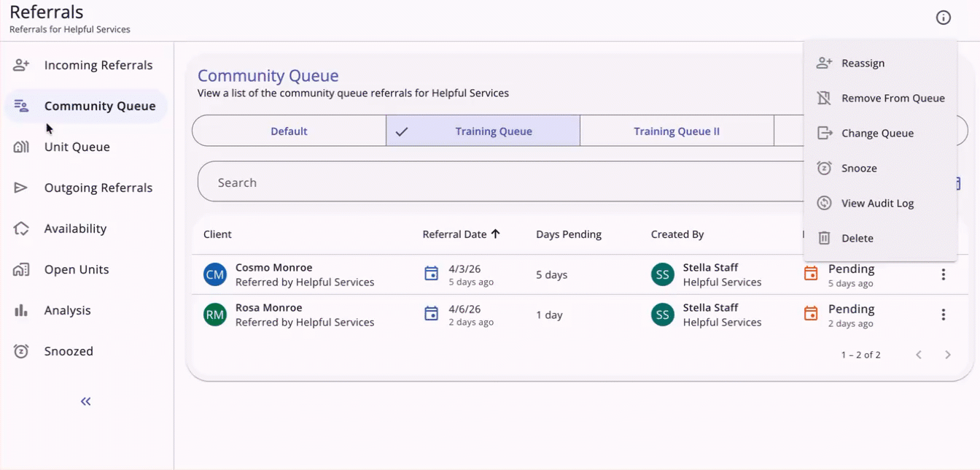This screenshot has width=980, height=470.
Task: Open the kebab menu for Cosmo Monroe
Action: click(944, 274)
